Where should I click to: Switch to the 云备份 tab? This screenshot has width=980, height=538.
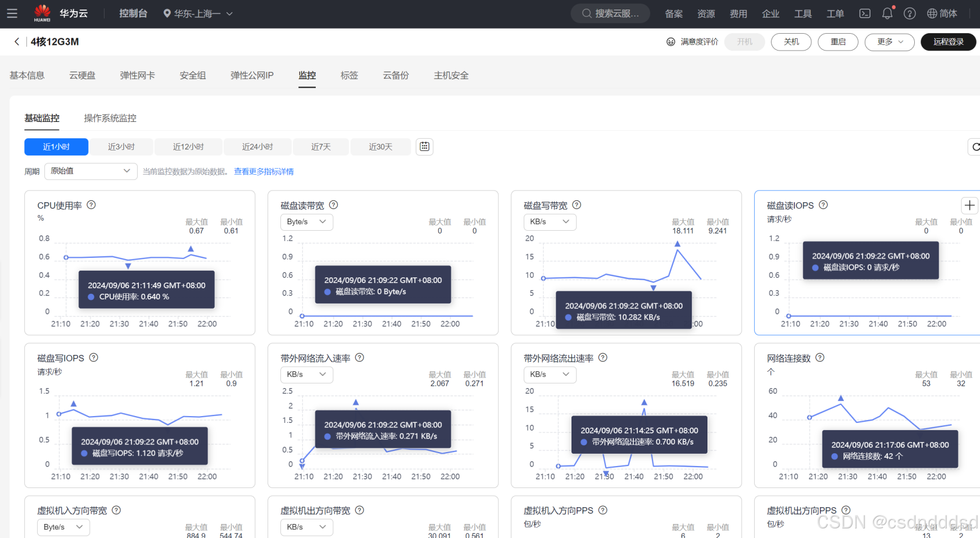click(x=396, y=75)
